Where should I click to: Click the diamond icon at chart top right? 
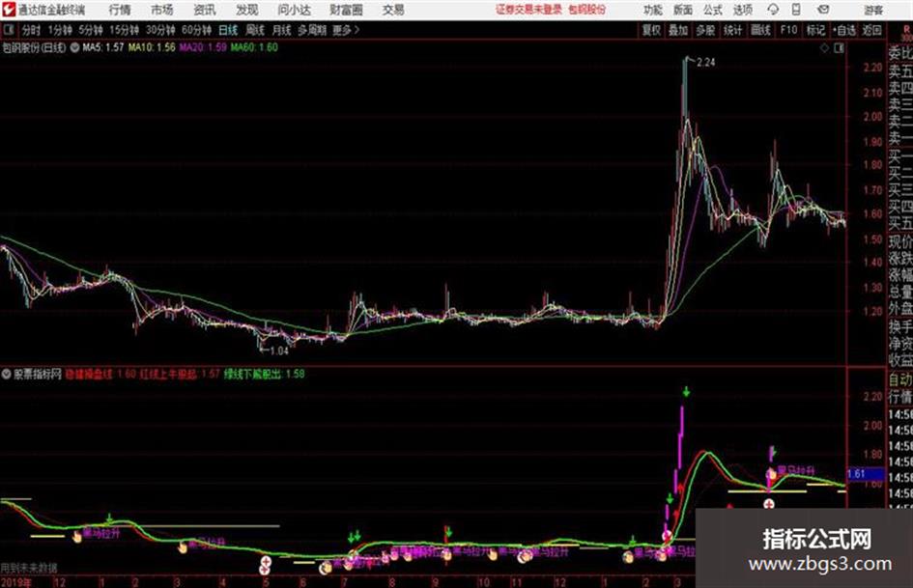click(x=824, y=48)
